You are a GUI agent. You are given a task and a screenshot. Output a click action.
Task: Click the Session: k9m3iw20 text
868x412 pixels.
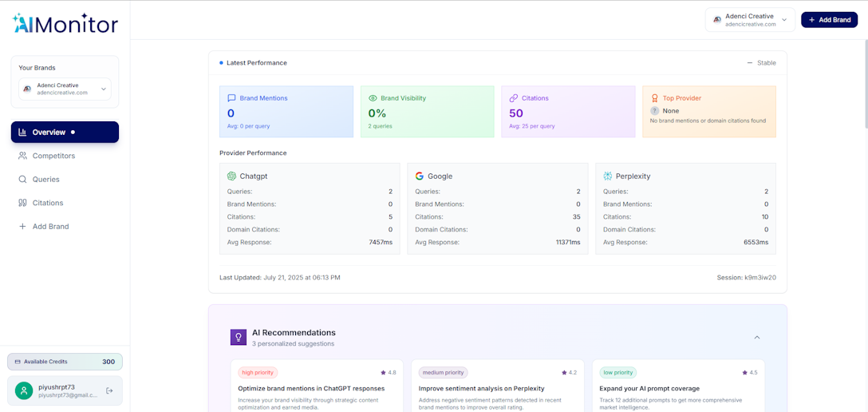pos(746,277)
